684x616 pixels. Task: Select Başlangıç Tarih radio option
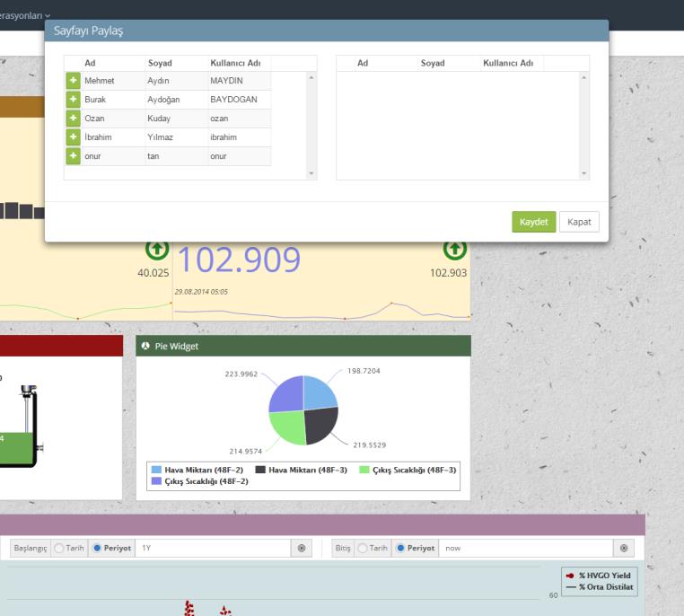pyautogui.click(x=59, y=548)
